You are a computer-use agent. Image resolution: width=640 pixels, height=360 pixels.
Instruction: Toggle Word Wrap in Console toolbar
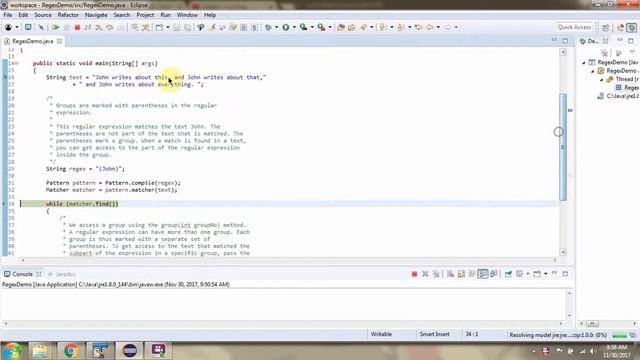coord(472,274)
